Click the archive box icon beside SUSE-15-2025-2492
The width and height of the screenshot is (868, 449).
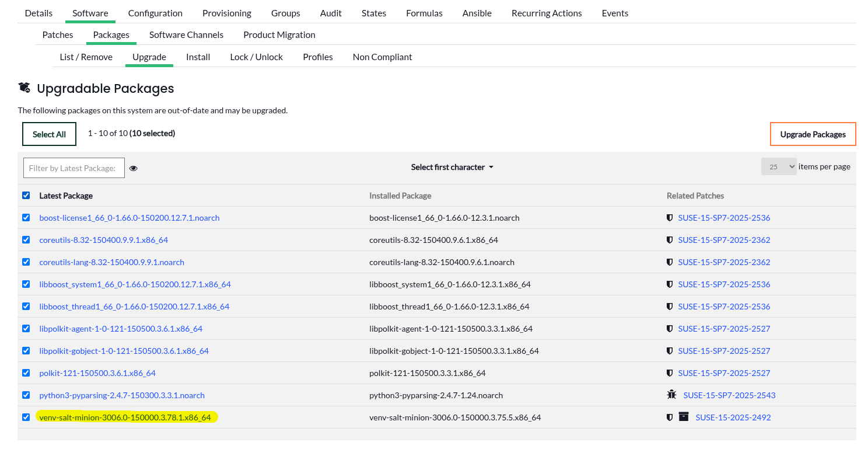(684, 417)
